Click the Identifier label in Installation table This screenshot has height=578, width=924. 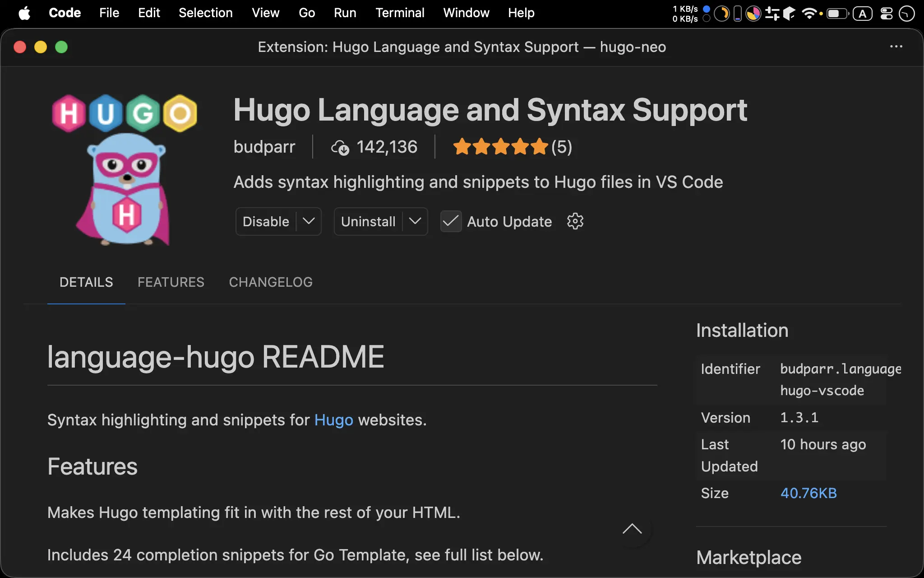[x=730, y=369]
